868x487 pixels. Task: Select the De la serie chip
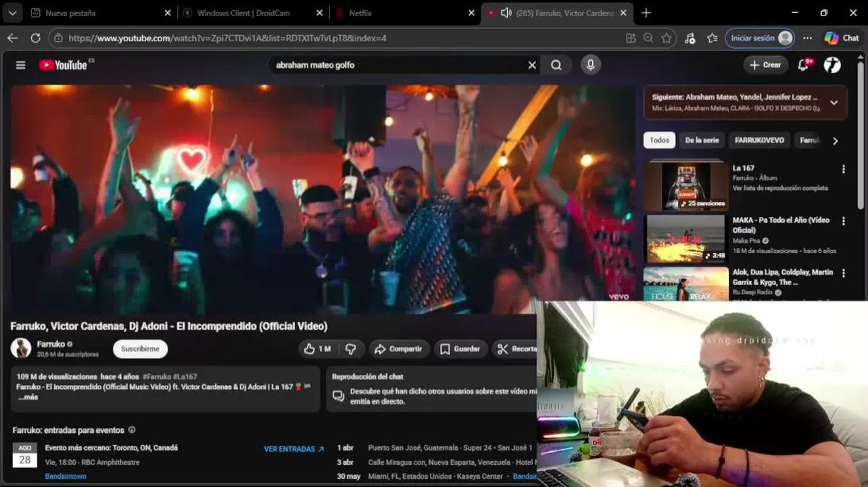(x=702, y=141)
